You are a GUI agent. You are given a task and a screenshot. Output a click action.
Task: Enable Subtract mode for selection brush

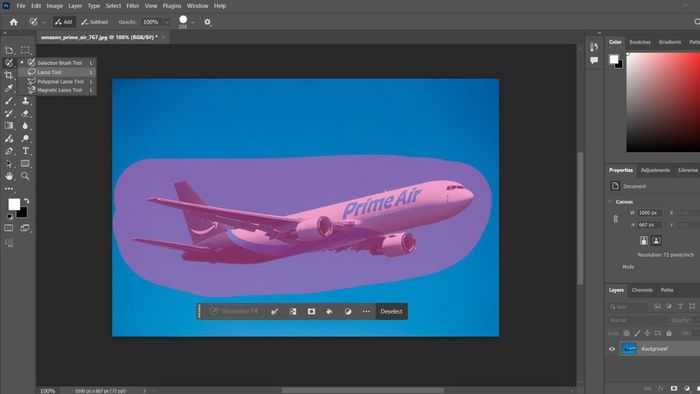(x=95, y=22)
